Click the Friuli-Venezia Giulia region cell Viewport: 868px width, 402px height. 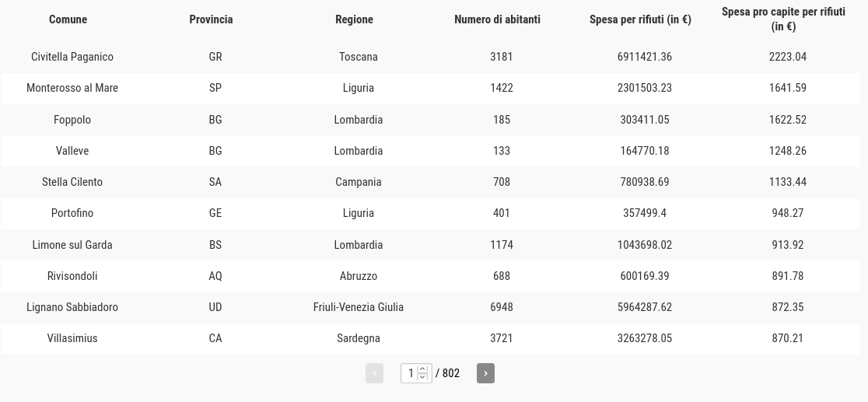pyautogui.click(x=358, y=307)
